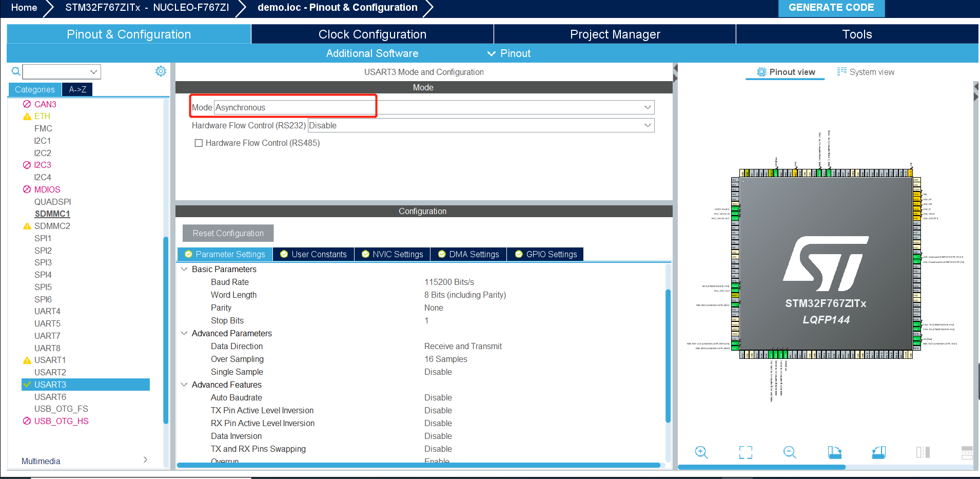Collapse Basic Parameters section
Viewport: 980px width, 479px height.
tap(184, 269)
